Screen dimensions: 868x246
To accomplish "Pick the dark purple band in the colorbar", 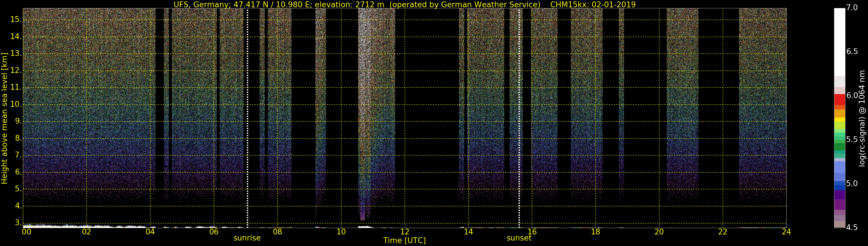I will (839, 195).
